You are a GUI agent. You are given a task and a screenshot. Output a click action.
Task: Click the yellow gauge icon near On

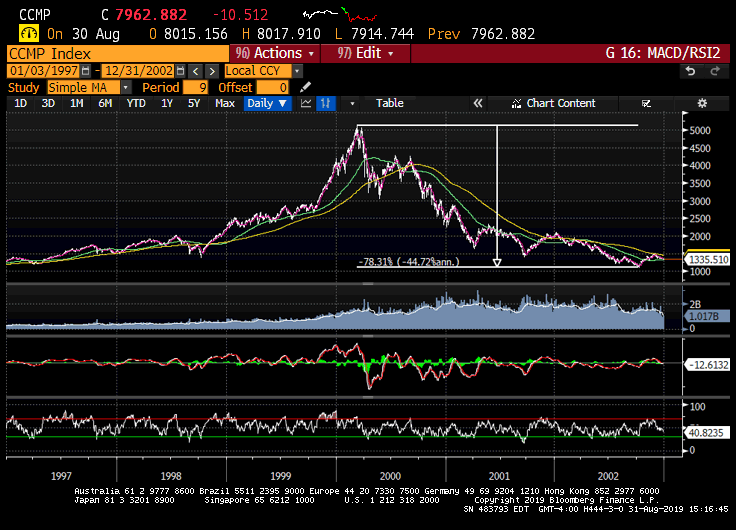29,34
